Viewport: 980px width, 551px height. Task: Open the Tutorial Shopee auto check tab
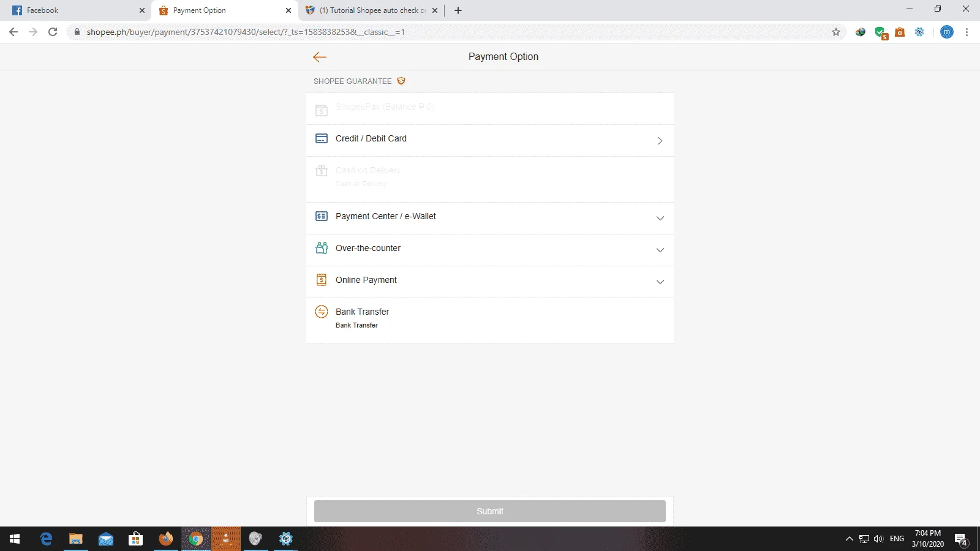click(371, 10)
